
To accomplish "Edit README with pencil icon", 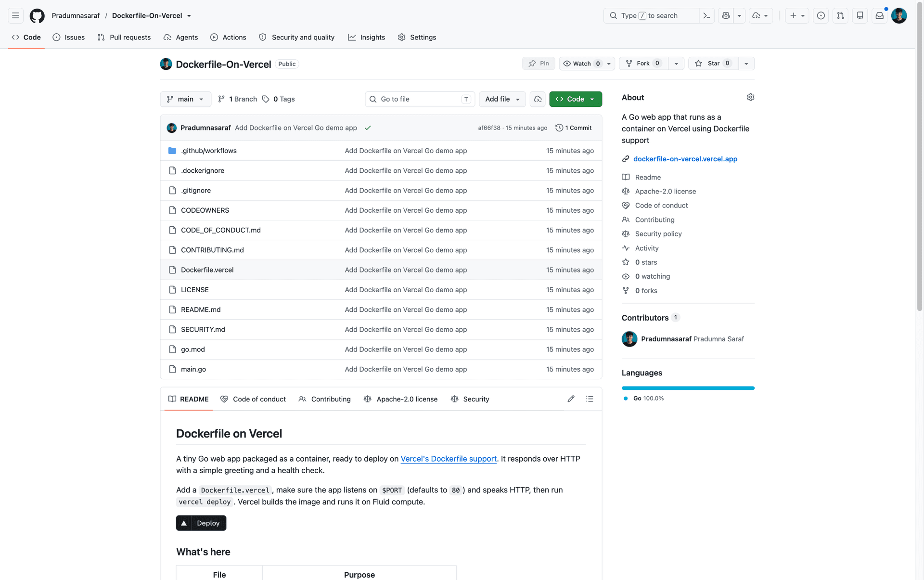I will tap(571, 399).
